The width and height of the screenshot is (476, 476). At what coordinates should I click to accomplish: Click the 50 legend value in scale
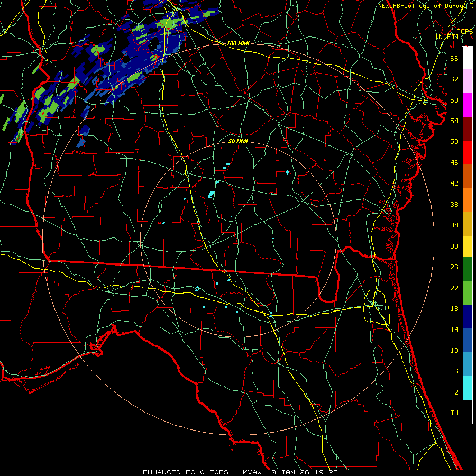(x=454, y=141)
